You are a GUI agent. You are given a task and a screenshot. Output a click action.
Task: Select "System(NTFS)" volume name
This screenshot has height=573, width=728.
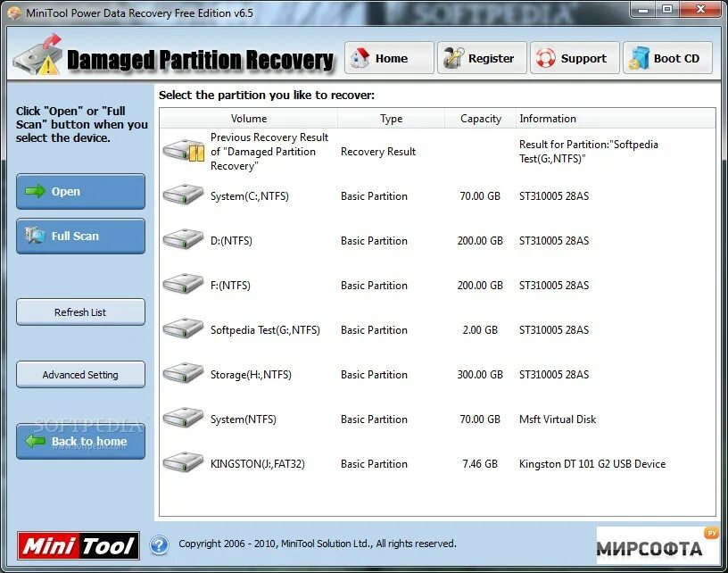point(244,419)
